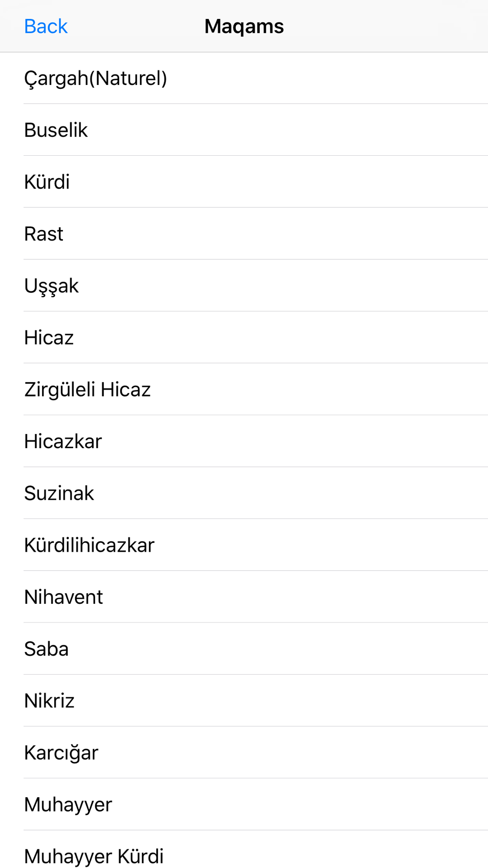
Task: Open the Kürdilihicazkar maqam
Action: click(x=244, y=545)
